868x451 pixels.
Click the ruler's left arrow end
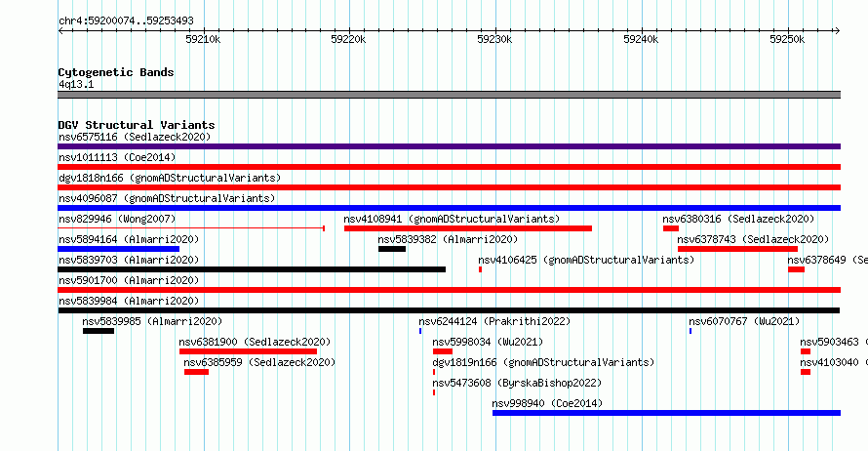[x=60, y=30]
